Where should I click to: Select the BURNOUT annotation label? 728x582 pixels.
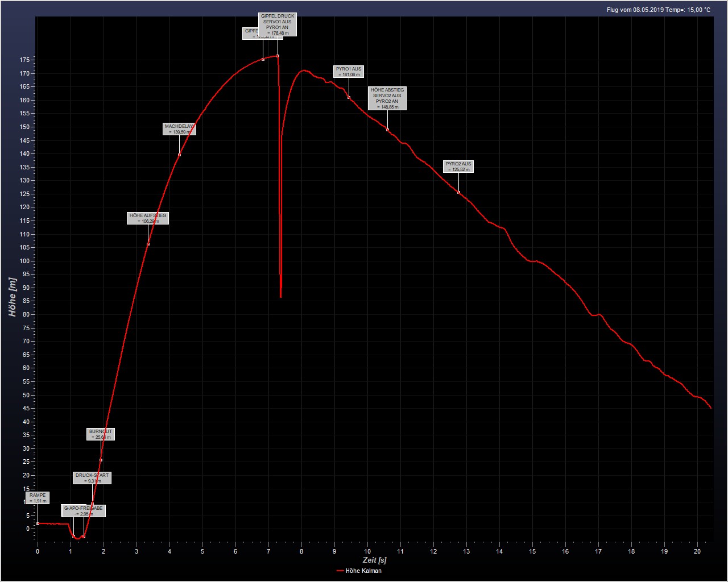tap(101, 434)
